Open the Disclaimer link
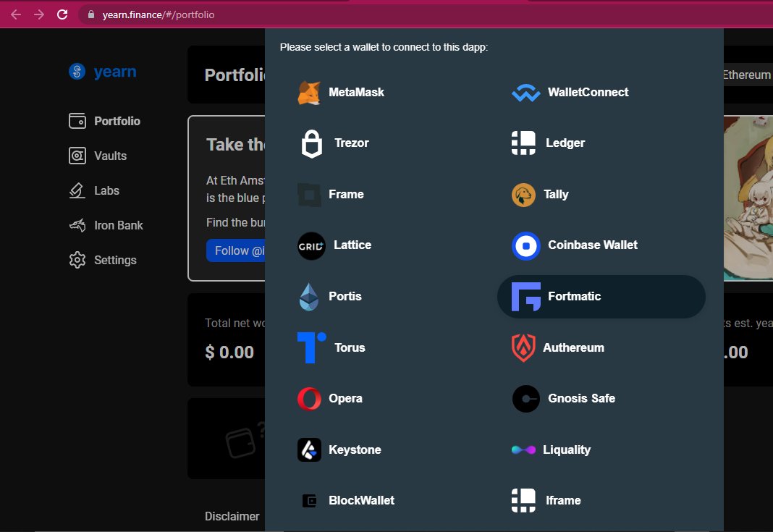This screenshot has width=773, height=532. (232, 516)
